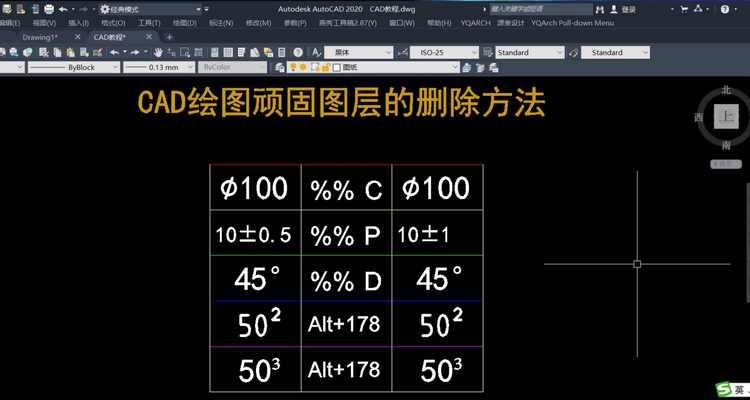This screenshot has width=750, height=400.
Task: Select the Pan hand tool
Action: 158,52
